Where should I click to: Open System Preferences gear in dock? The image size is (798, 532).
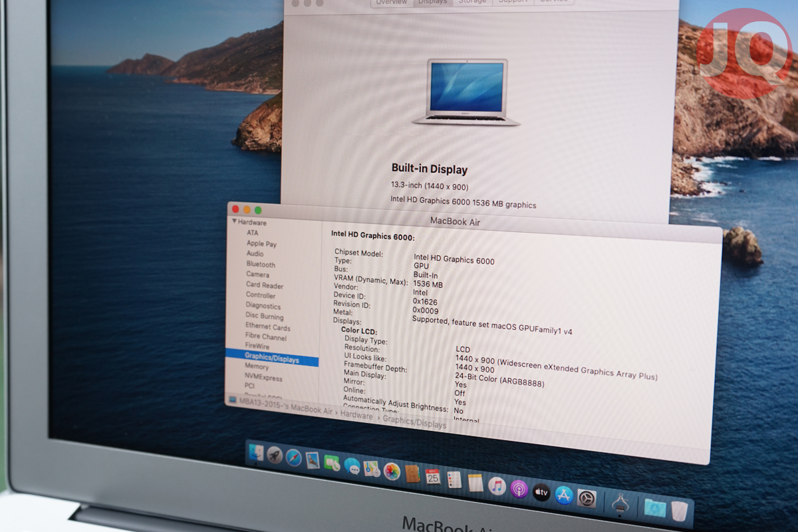(587, 498)
